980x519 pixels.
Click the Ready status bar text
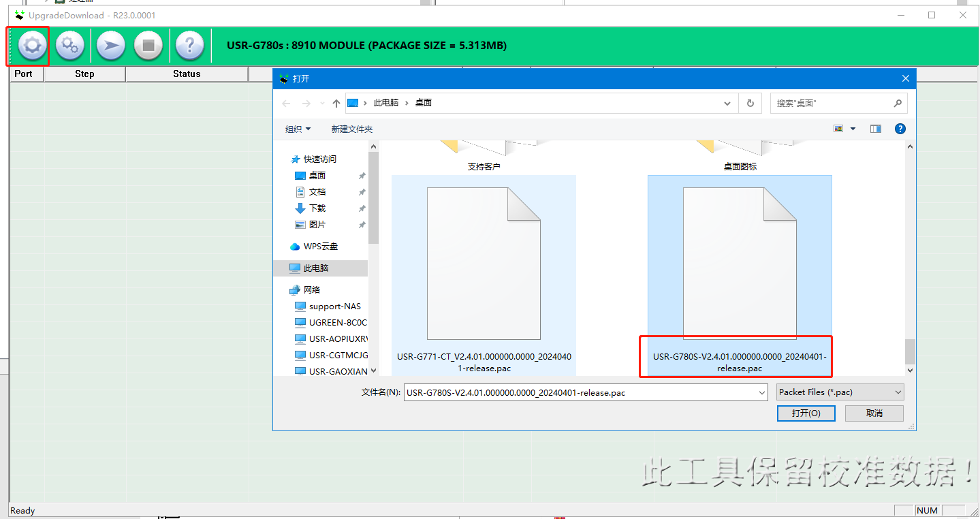point(22,511)
